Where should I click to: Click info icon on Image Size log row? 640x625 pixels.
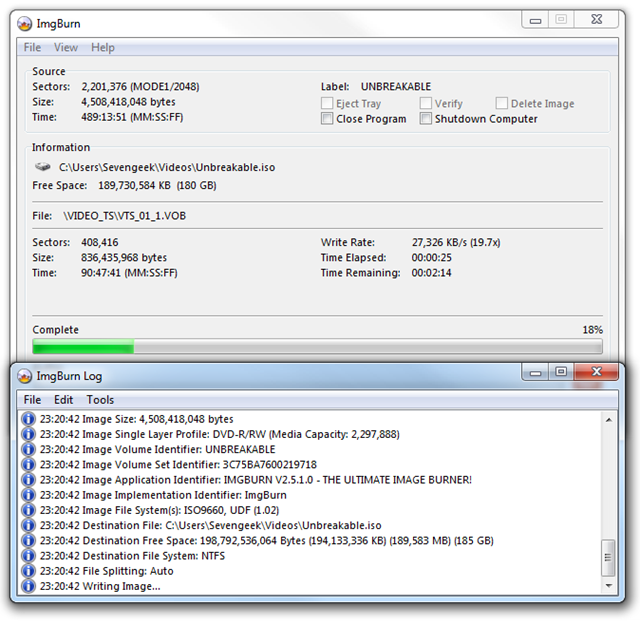(28, 419)
